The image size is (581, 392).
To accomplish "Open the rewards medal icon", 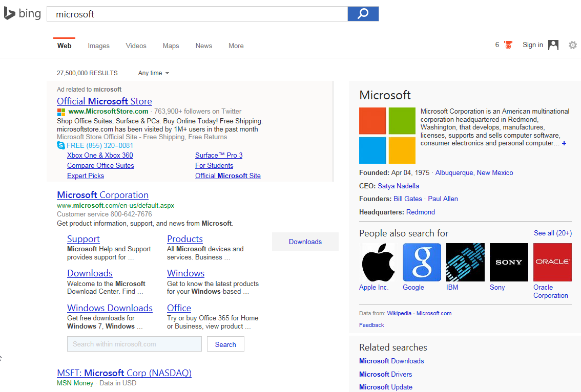I will [508, 45].
